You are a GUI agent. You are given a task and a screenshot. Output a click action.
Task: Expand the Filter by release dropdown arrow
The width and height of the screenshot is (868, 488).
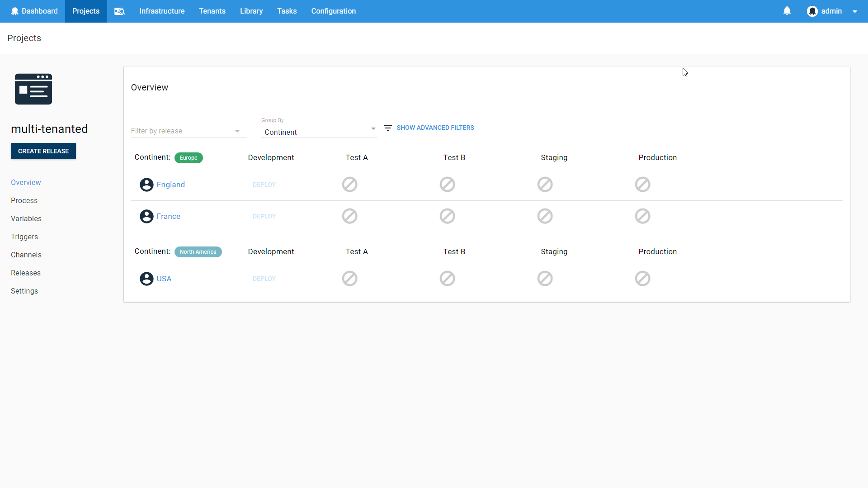coord(237,131)
